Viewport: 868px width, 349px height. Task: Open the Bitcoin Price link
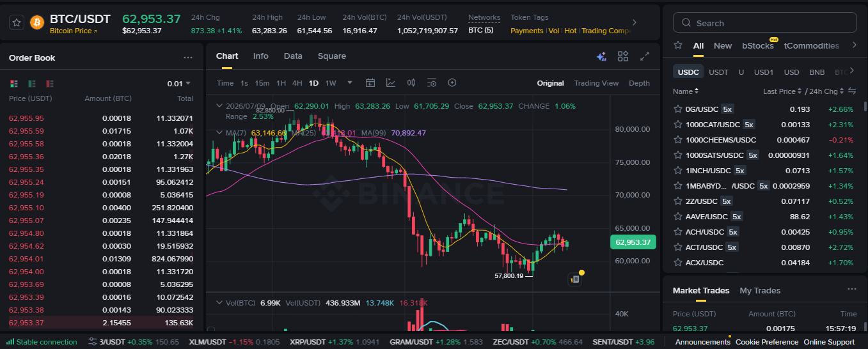tap(74, 31)
